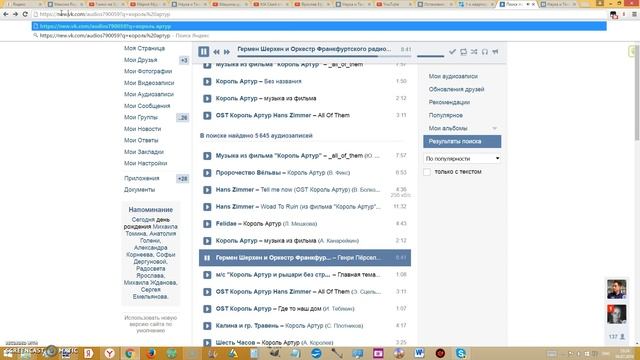Open top friend avatar in chat sidebar
640x360 pixels.
(616, 289)
